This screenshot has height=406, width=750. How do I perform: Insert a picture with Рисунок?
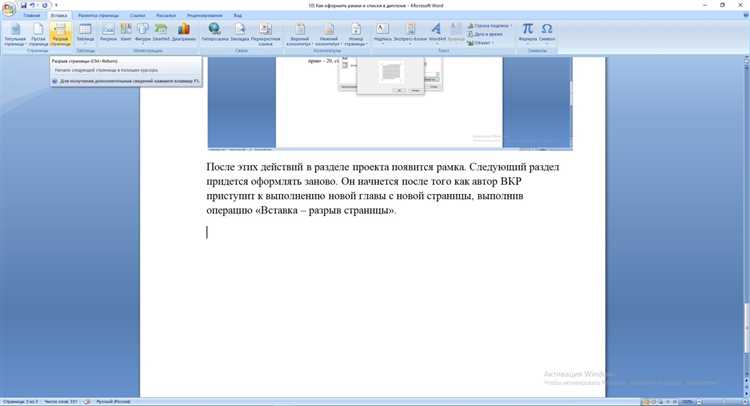click(x=109, y=33)
